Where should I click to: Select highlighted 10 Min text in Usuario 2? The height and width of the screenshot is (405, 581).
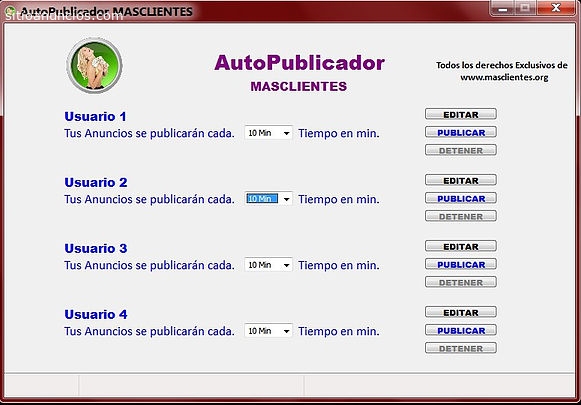pos(262,199)
